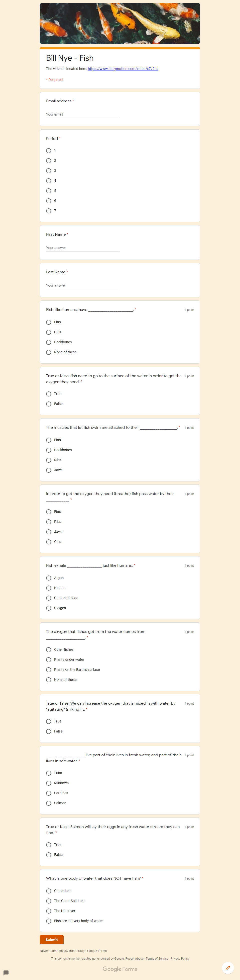Viewport: 240px width, 980px height.
Task: Choose 'Gills' for the breathing question
Action: coord(49,542)
